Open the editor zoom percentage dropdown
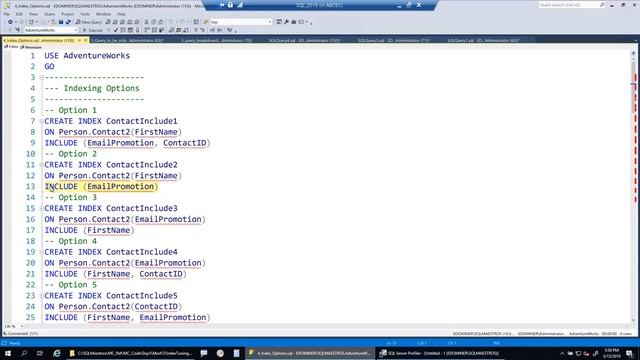The width and height of the screenshot is (640, 360). pos(21,327)
